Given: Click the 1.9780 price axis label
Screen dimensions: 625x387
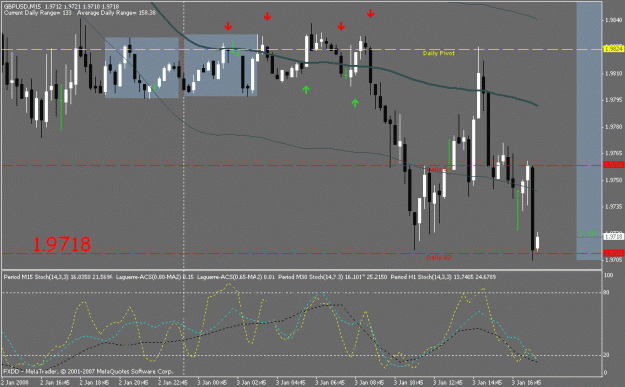Looking at the screenshot, I should [x=614, y=127].
